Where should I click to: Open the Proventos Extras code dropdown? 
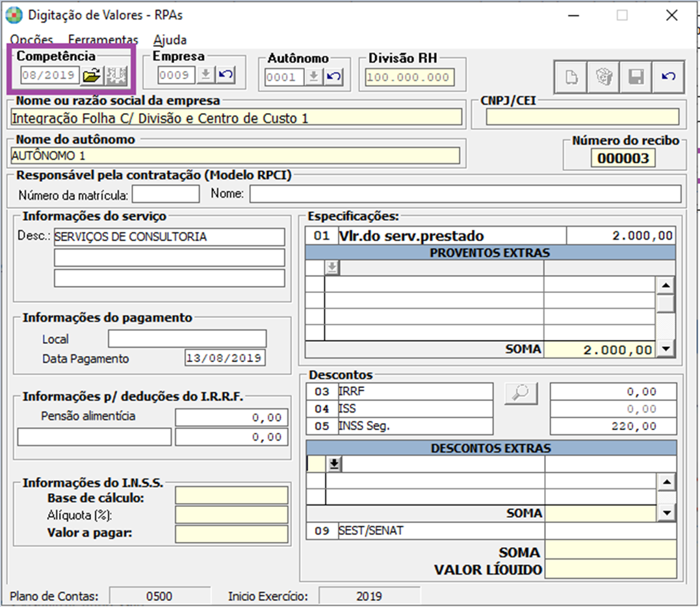point(332,267)
